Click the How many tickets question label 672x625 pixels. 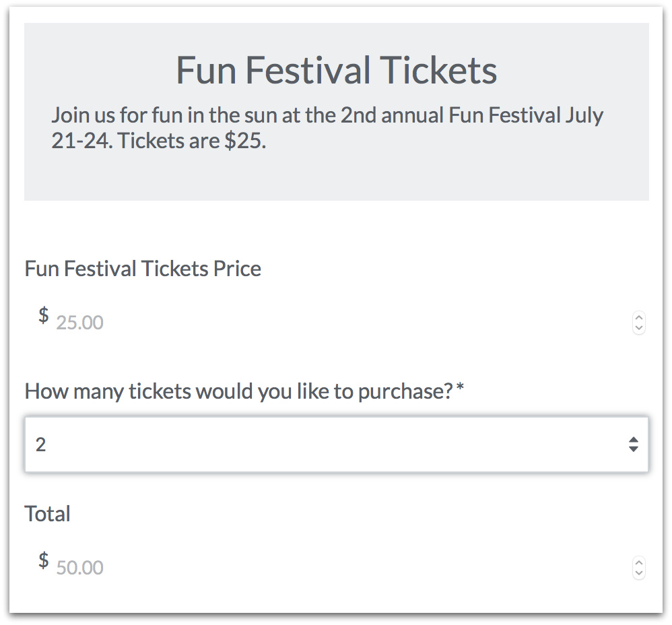pyautogui.click(x=238, y=391)
